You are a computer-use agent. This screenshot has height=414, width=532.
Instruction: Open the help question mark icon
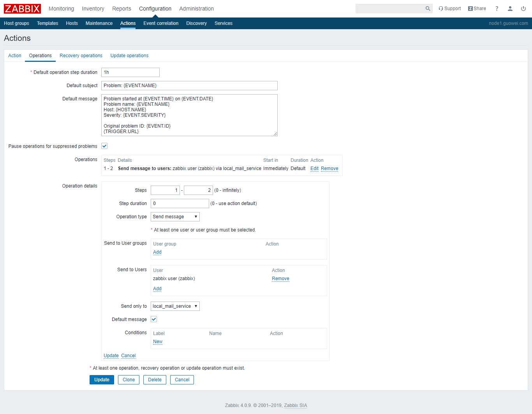[497, 9]
